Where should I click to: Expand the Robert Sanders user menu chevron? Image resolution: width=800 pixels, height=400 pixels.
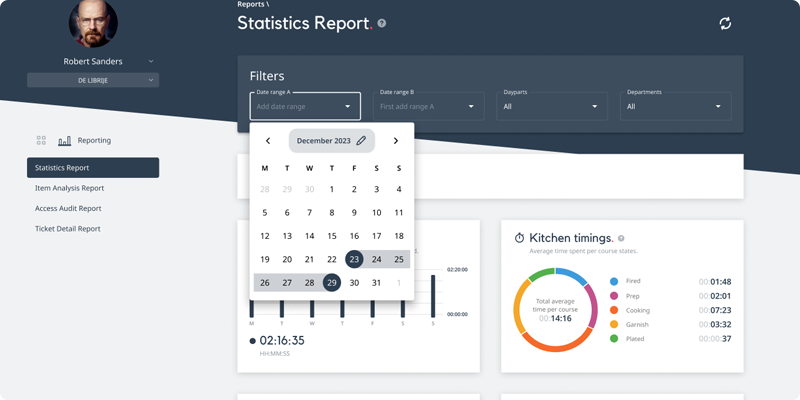click(151, 61)
